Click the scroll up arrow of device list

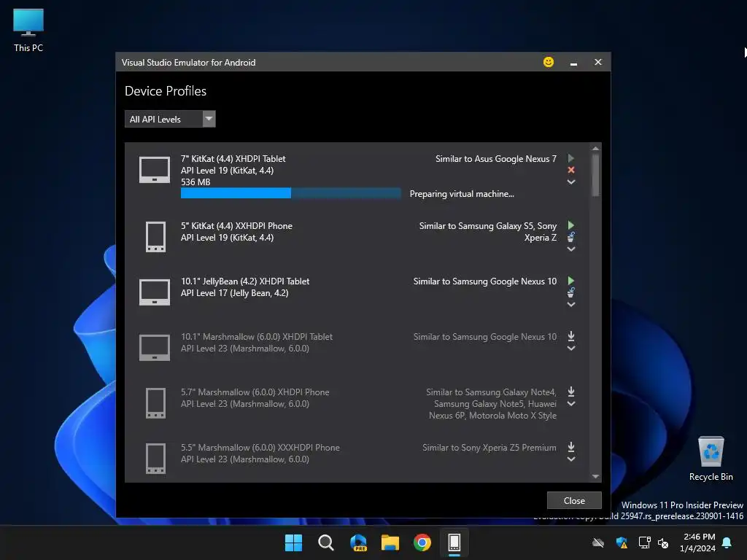pyautogui.click(x=595, y=149)
